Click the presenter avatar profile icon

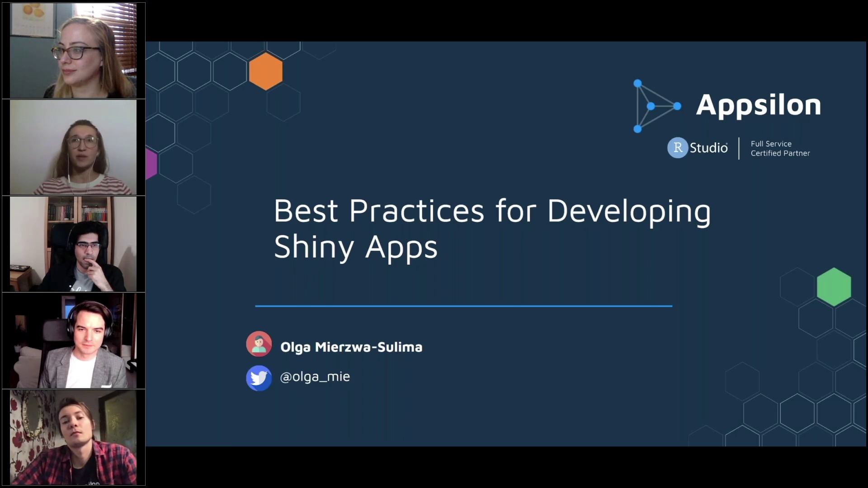pyautogui.click(x=259, y=345)
